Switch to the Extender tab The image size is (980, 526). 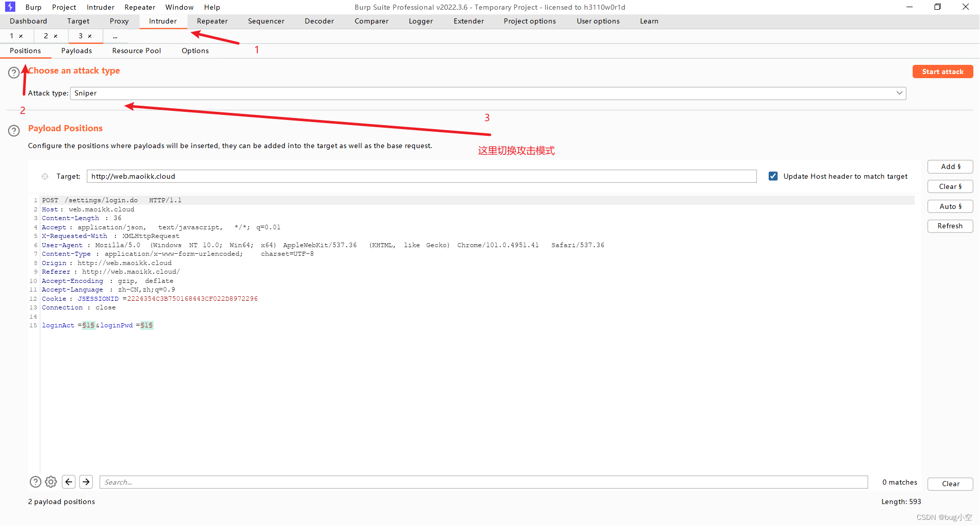pos(469,21)
